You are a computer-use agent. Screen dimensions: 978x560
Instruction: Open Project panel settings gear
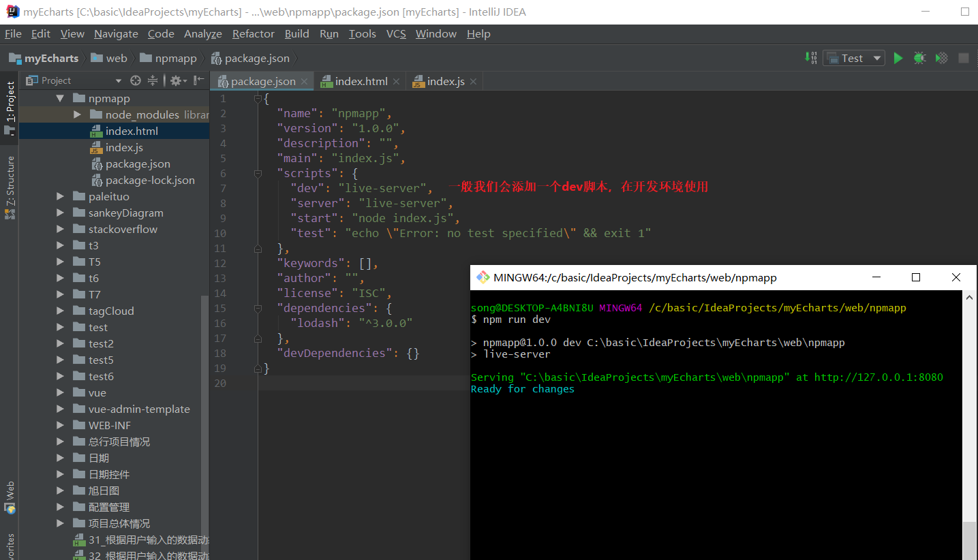[x=178, y=80]
